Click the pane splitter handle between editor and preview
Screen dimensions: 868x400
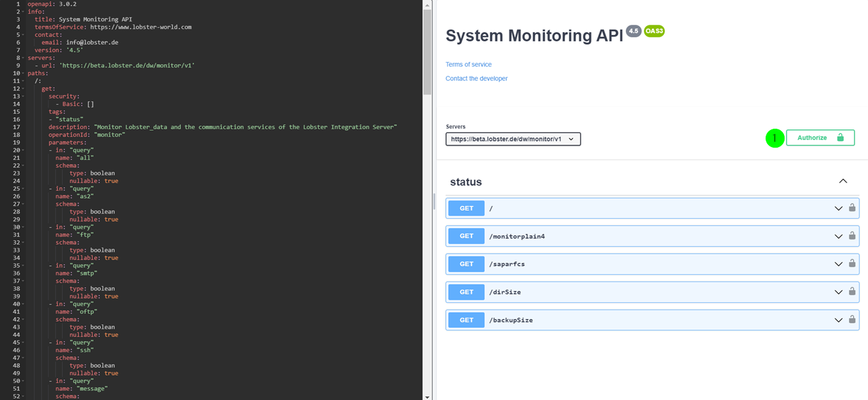pyautogui.click(x=434, y=201)
